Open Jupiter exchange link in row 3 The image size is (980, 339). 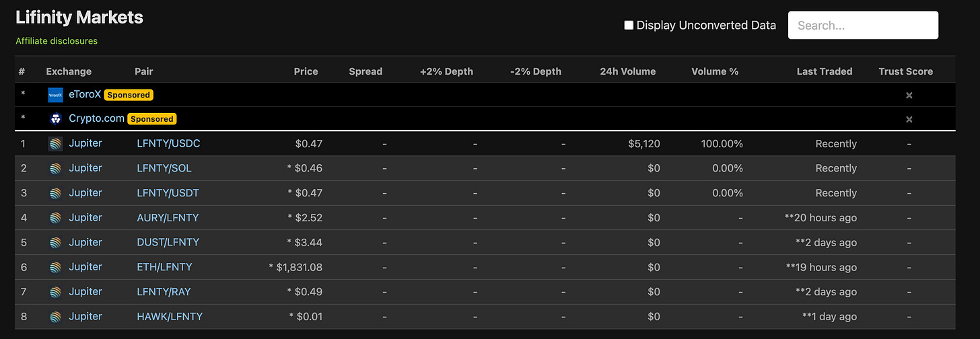pos(85,193)
